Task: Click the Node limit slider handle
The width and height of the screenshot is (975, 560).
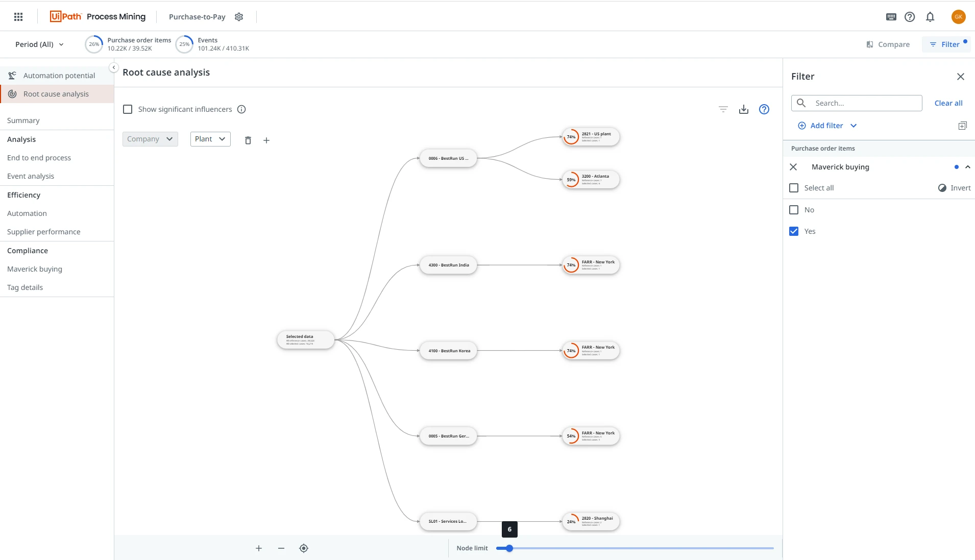Action: tap(509, 548)
